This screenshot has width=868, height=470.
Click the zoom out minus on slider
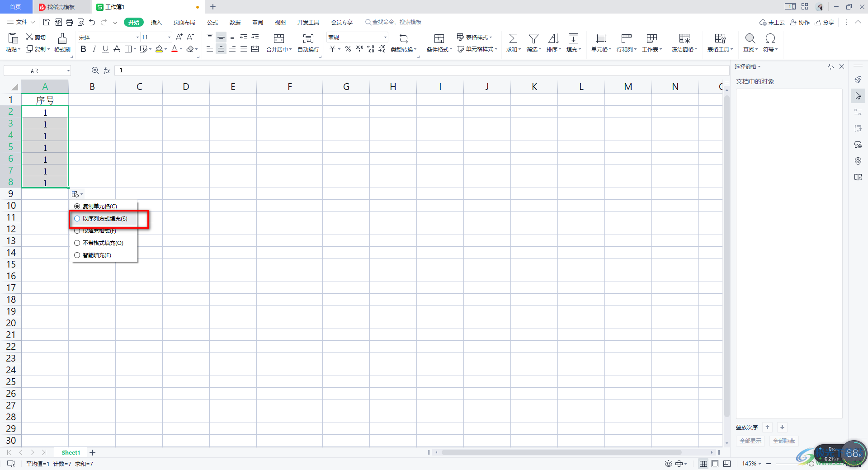coord(769,464)
